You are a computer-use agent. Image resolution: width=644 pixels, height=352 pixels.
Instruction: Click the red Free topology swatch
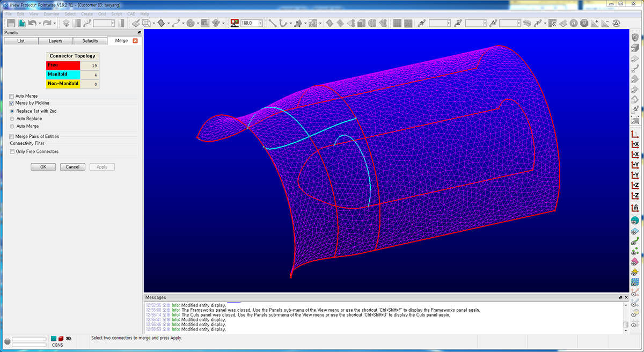(x=63, y=65)
